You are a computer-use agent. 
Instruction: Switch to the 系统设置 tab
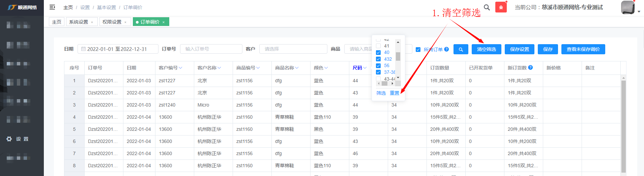coord(79,22)
